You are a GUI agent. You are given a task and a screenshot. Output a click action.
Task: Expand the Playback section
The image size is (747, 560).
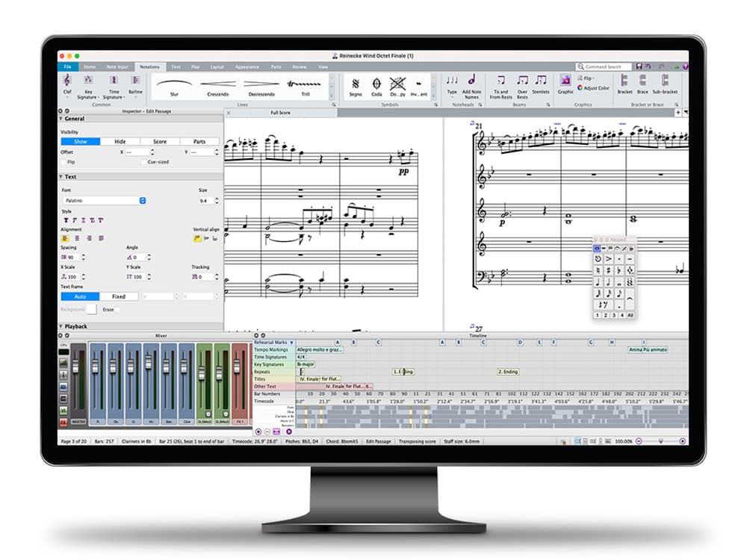(61, 326)
